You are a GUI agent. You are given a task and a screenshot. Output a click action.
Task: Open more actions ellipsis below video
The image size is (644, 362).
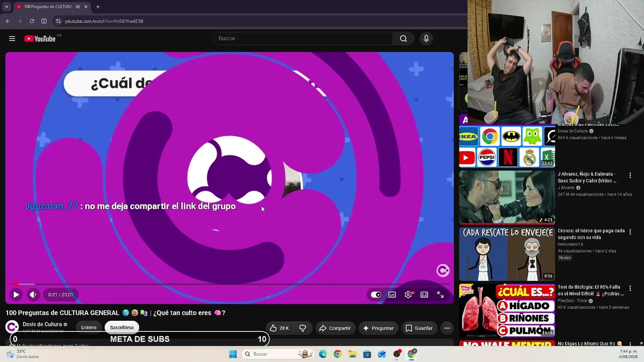pyautogui.click(x=447, y=328)
